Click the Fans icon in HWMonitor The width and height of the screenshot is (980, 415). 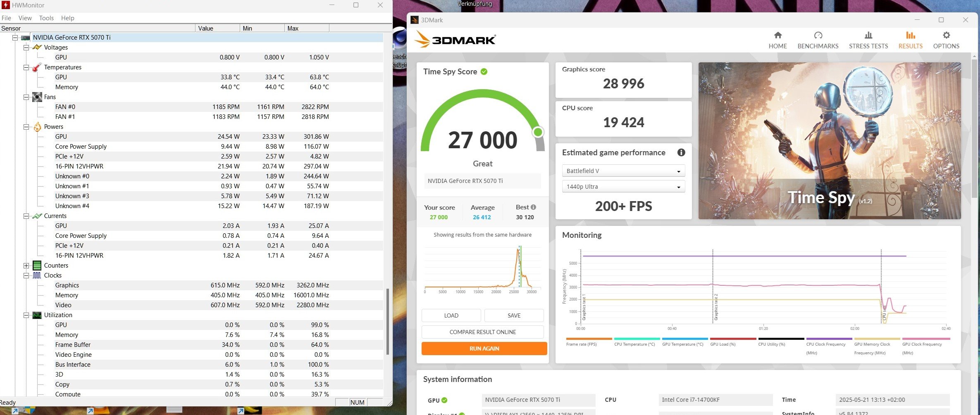[x=37, y=97]
